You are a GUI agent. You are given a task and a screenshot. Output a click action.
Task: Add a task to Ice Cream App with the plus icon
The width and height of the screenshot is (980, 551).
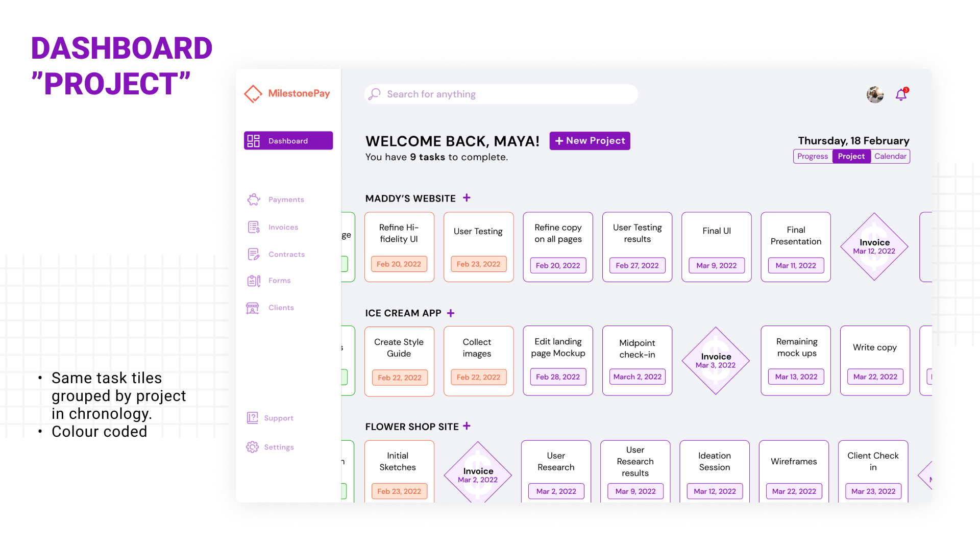[451, 313]
